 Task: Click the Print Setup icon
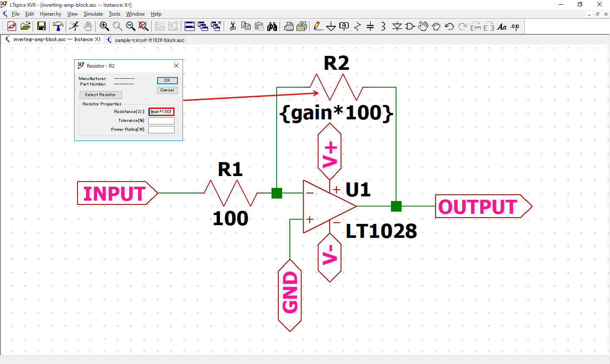click(288, 26)
